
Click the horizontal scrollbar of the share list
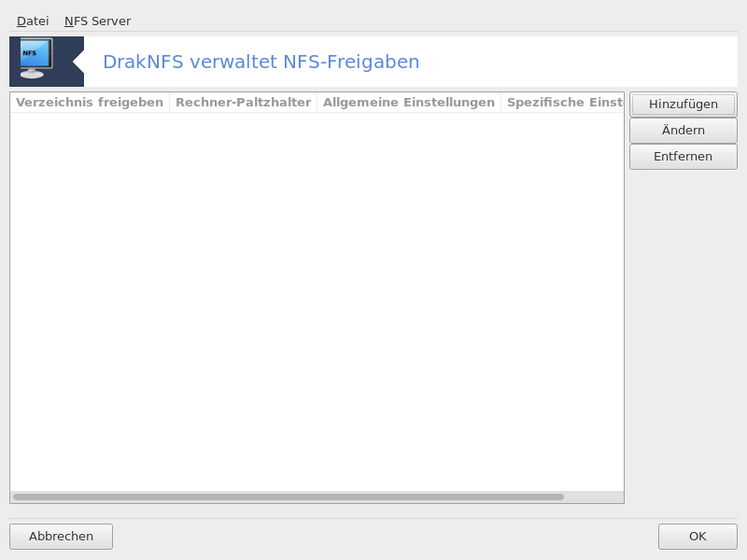coord(289,497)
